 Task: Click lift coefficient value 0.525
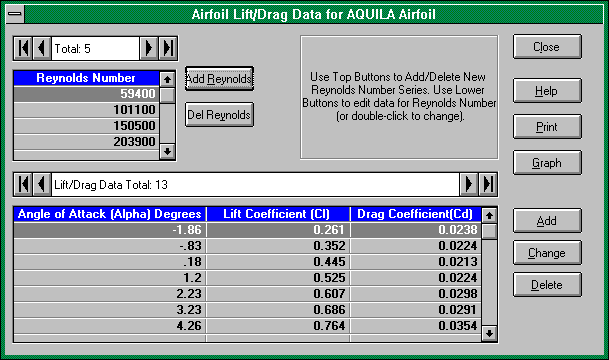pyautogui.click(x=278, y=278)
